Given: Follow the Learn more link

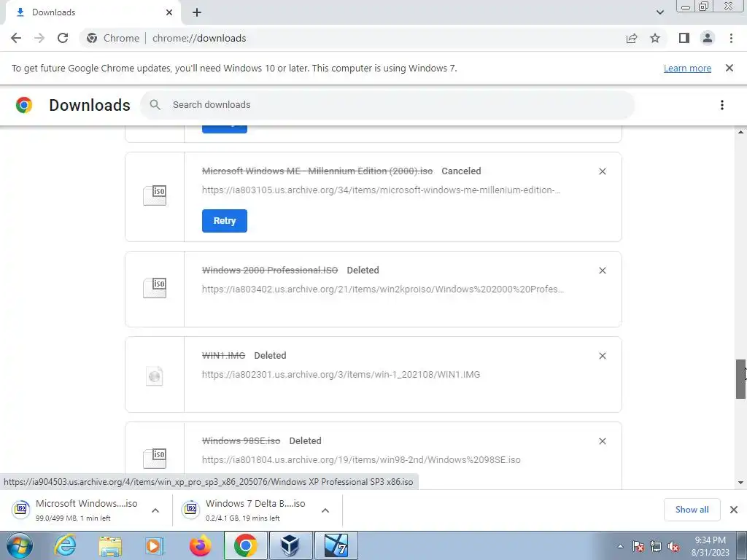Looking at the screenshot, I should click(687, 68).
